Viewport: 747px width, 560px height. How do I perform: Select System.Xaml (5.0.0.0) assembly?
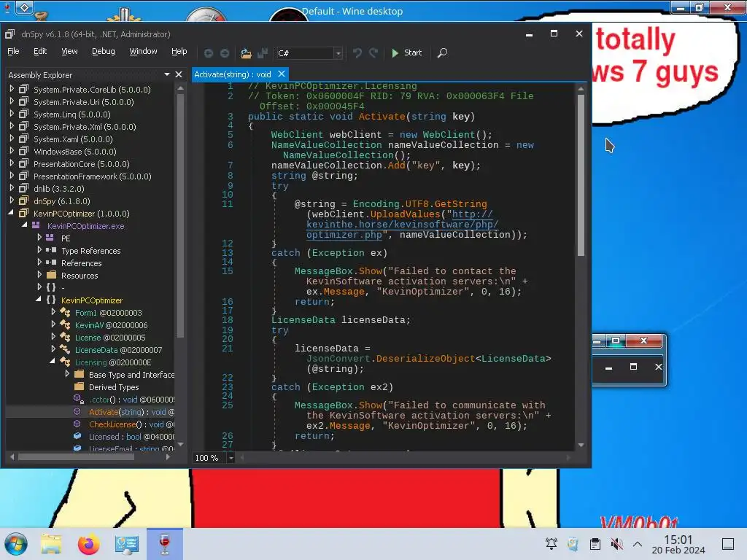73,139
